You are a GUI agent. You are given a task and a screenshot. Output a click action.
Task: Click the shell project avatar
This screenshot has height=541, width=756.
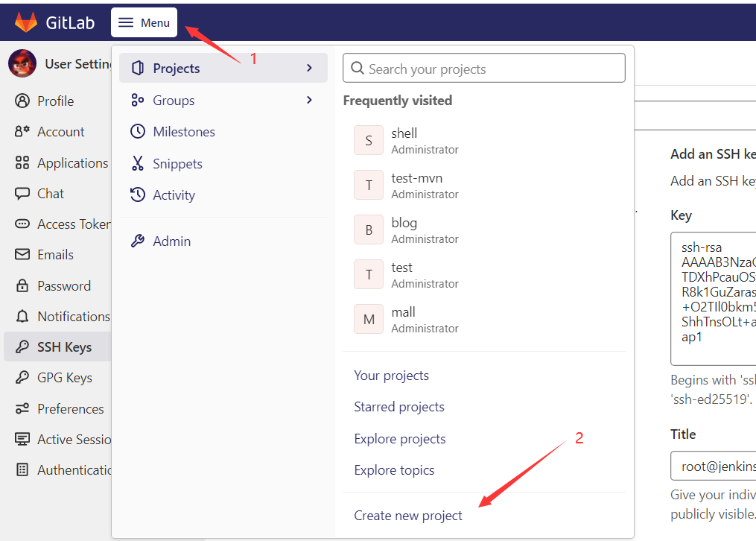click(369, 140)
